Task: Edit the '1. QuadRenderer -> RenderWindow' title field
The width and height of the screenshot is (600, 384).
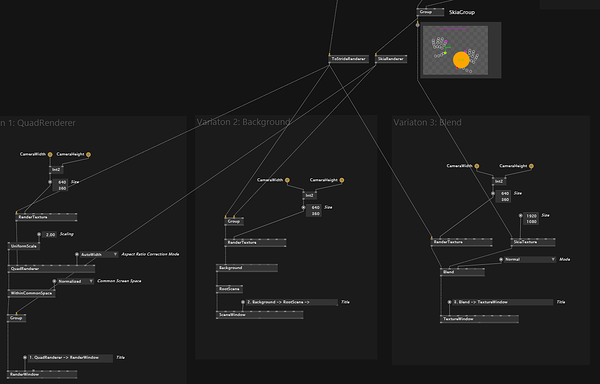Action: [x=70, y=358]
